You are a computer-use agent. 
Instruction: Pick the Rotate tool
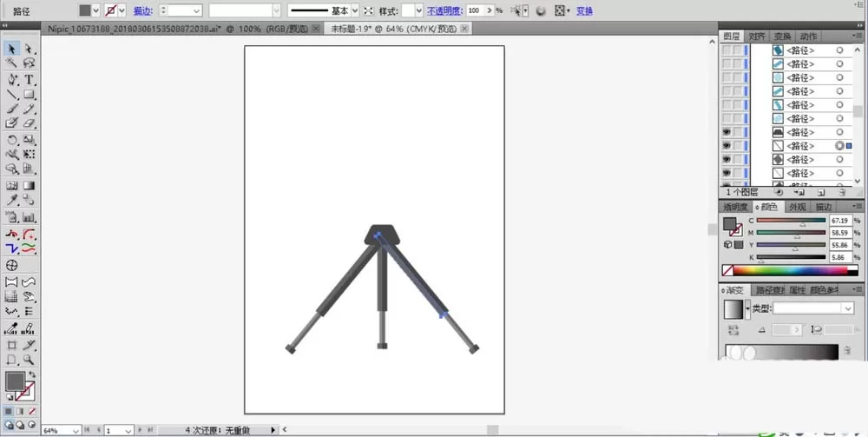12,140
